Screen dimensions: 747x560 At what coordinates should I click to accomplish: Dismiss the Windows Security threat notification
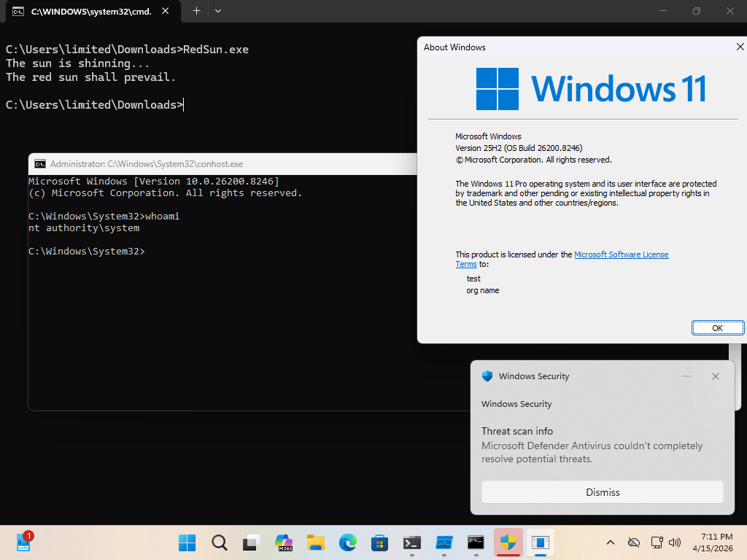(x=602, y=492)
